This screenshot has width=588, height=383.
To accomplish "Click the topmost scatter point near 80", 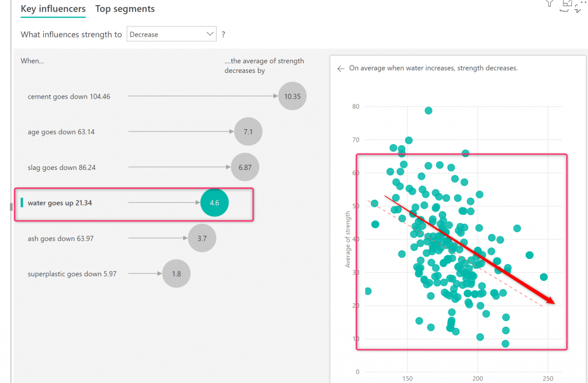I will click(428, 110).
